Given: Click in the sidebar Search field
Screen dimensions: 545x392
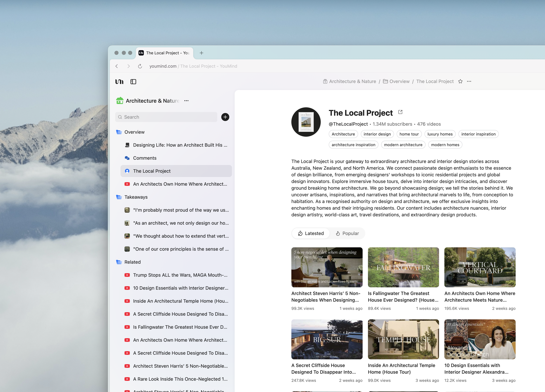Looking at the screenshot, I should (166, 117).
